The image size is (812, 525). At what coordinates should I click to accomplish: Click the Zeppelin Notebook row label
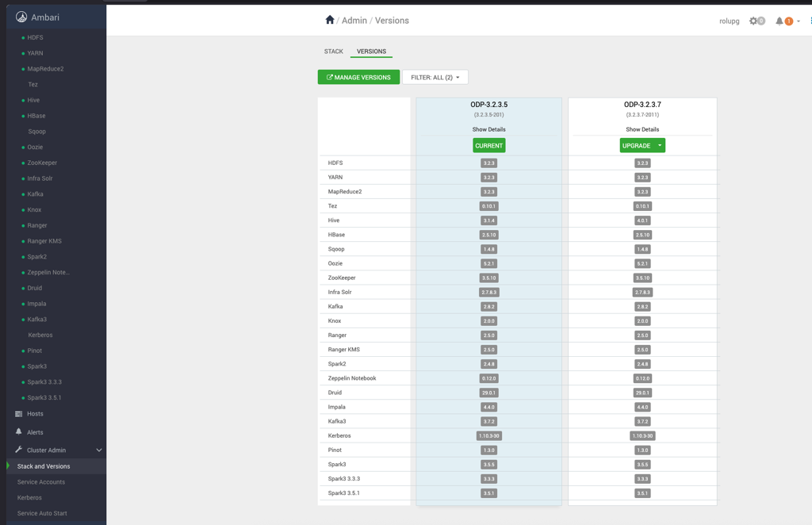352,378
